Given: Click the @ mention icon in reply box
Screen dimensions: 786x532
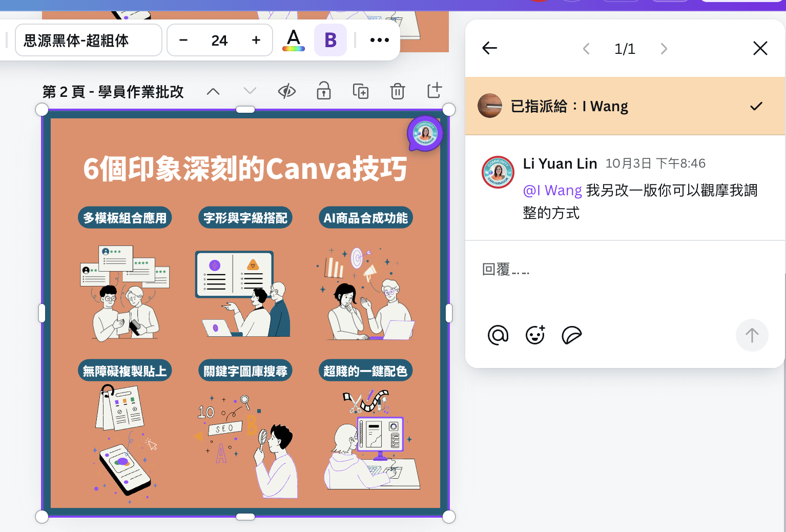Looking at the screenshot, I should click(498, 335).
